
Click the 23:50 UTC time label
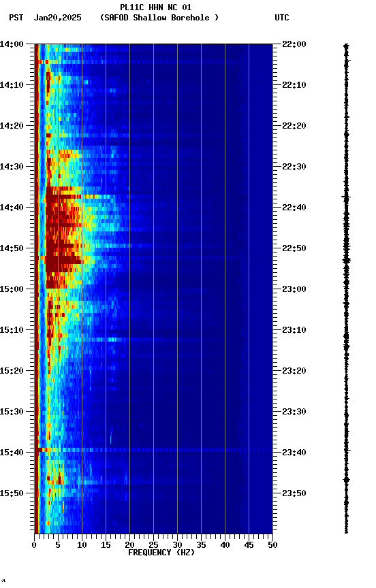pyautogui.click(x=294, y=493)
